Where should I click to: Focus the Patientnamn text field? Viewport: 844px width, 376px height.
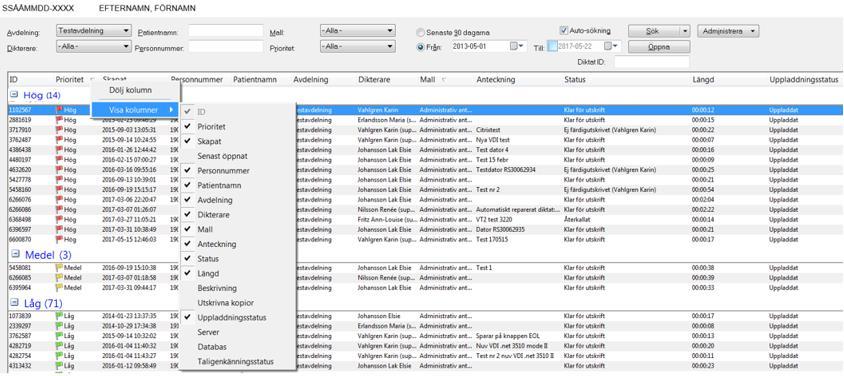pyautogui.click(x=226, y=32)
